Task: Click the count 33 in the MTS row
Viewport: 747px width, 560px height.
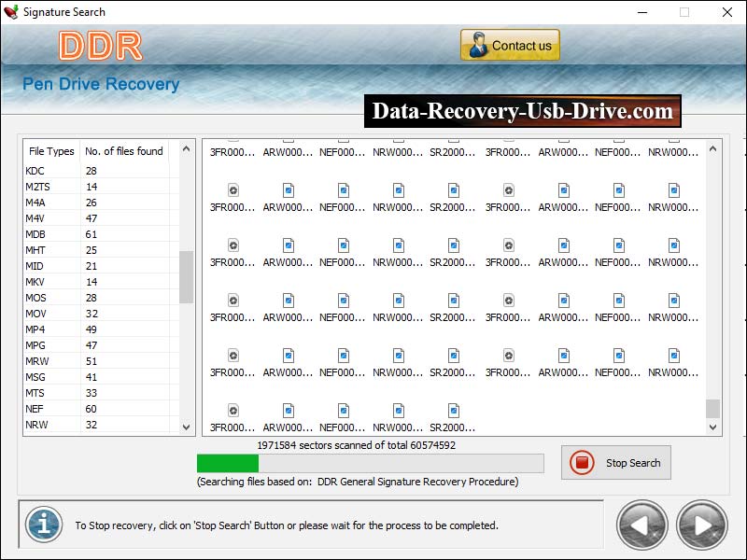Action: pos(91,393)
